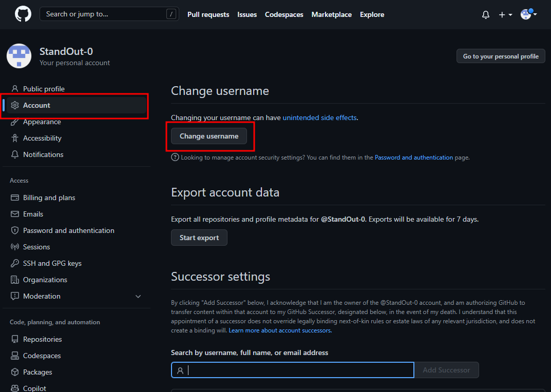Click the Repositories repo icon

15,339
